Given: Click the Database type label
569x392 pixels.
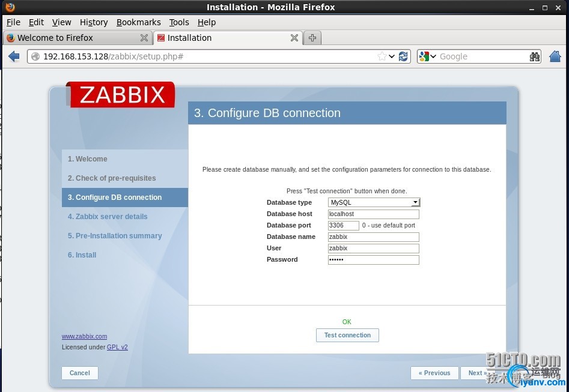Looking at the screenshot, I should (289, 202).
